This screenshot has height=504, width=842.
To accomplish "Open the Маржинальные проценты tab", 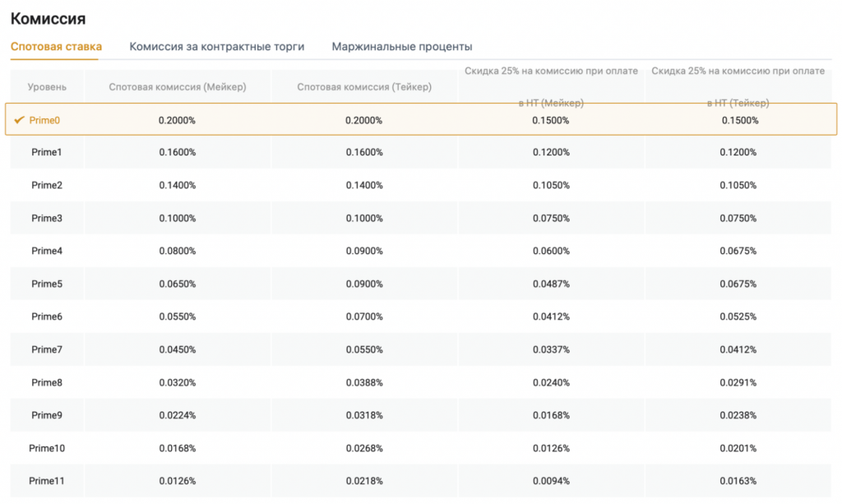I will 401,47.
